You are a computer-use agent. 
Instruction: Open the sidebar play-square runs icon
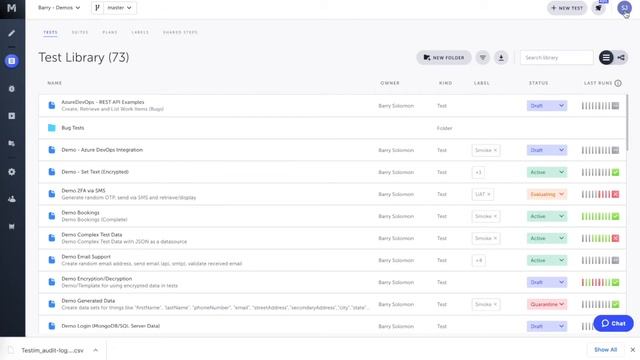(12, 116)
